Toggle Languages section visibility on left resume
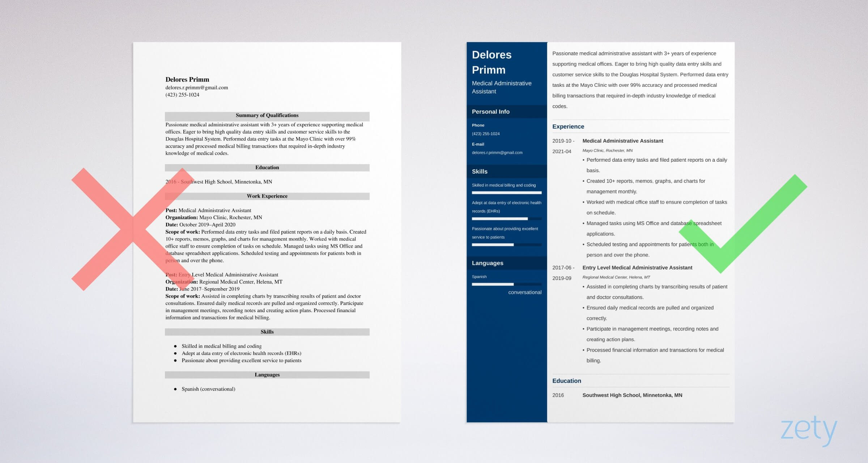Image resolution: width=868 pixels, height=463 pixels. 267,379
